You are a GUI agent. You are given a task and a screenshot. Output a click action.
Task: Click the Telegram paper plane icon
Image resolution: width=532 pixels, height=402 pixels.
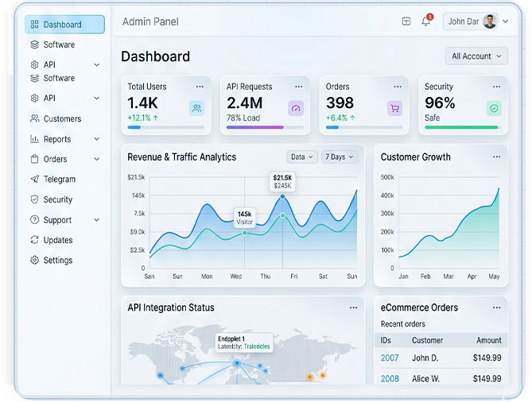[x=35, y=179]
